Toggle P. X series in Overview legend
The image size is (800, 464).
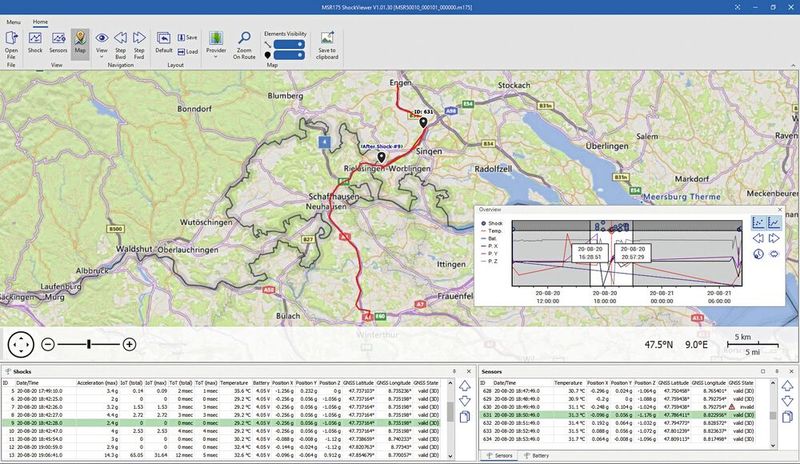pos(489,246)
